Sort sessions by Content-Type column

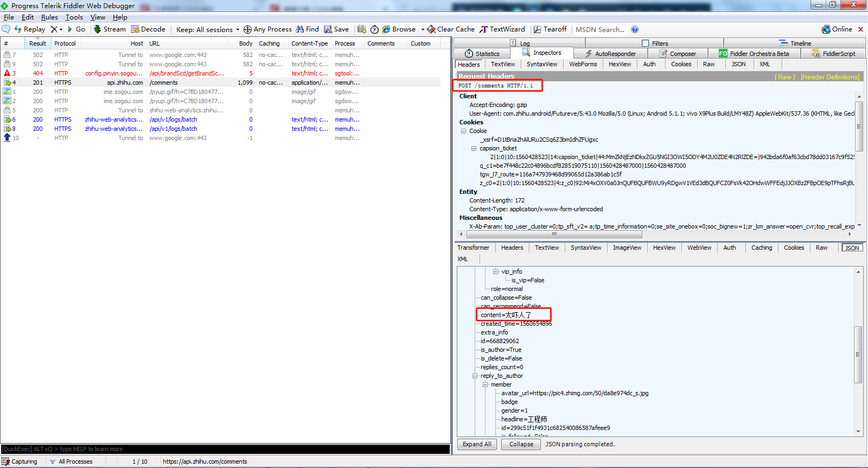coord(309,43)
